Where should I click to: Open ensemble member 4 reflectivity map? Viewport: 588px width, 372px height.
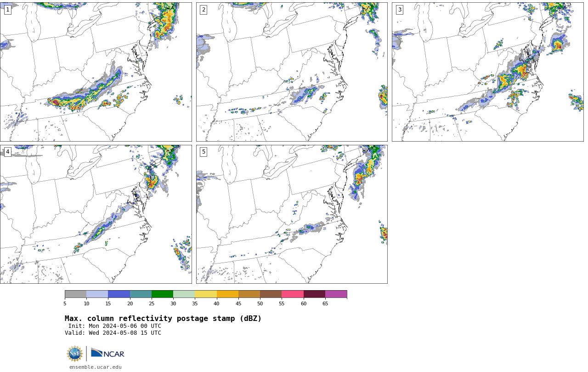[96, 214]
